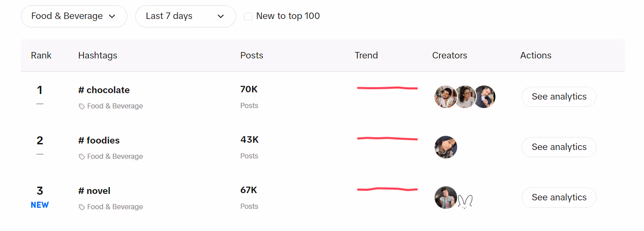Click the tag icon under novel hashtag

click(82, 207)
